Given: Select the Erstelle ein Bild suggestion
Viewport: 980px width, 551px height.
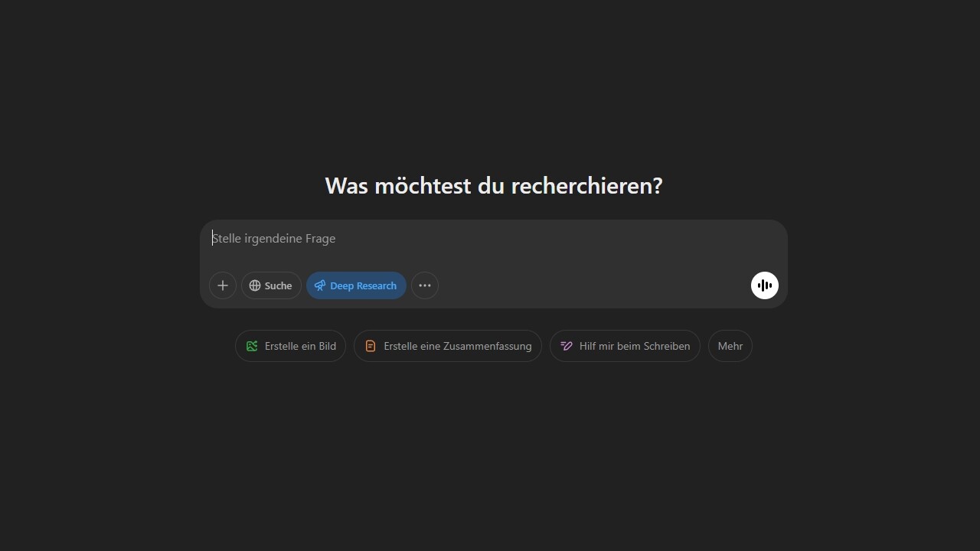Looking at the screenshot, I should [290, 346].
